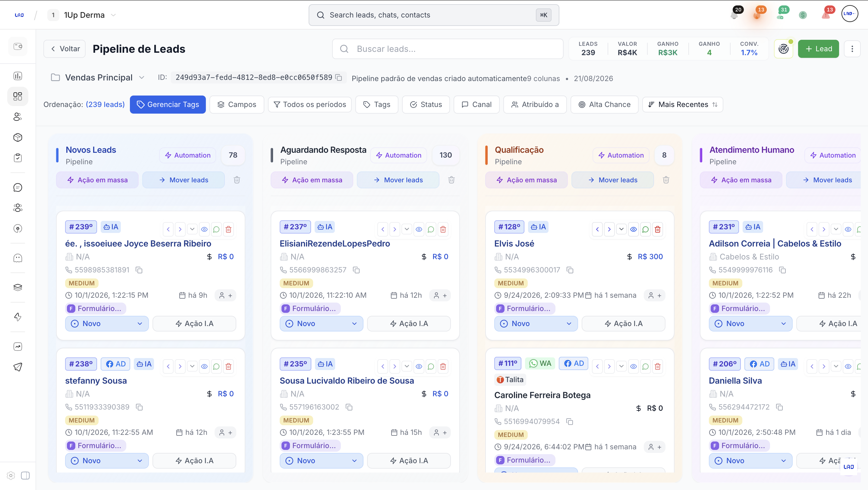Open settings gear at sidebar bottom
This screenshot has width=868, height=490.
click(x=11, y=476)
